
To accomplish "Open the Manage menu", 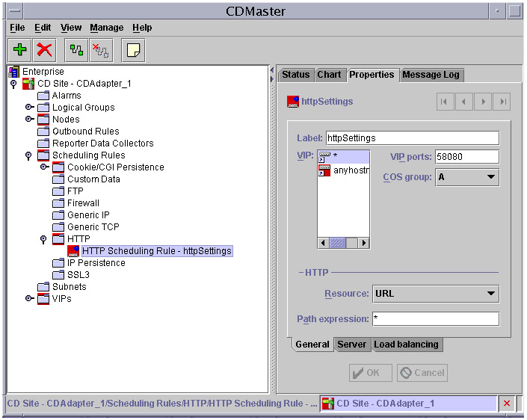I will click(107, 28).
